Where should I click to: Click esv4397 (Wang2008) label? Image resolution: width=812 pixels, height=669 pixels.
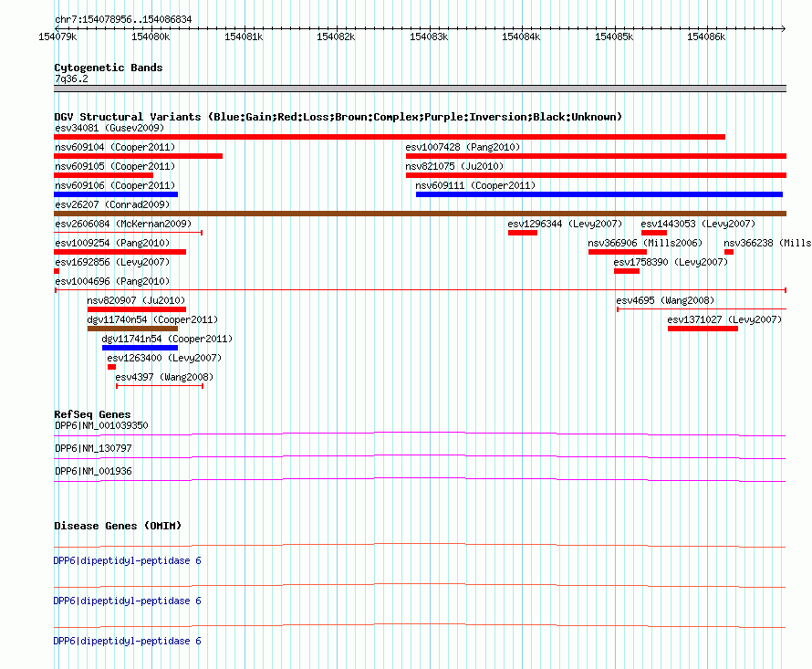[164, 377]
